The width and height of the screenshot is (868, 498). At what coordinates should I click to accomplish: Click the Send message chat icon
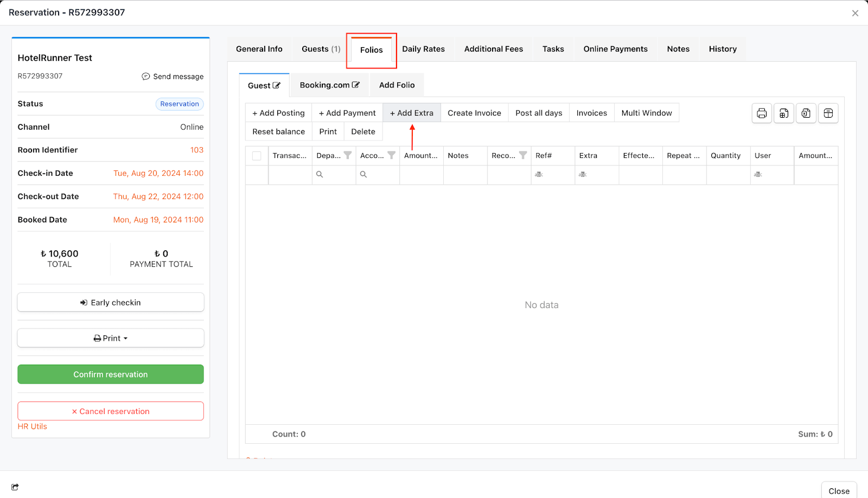(146, 76)
